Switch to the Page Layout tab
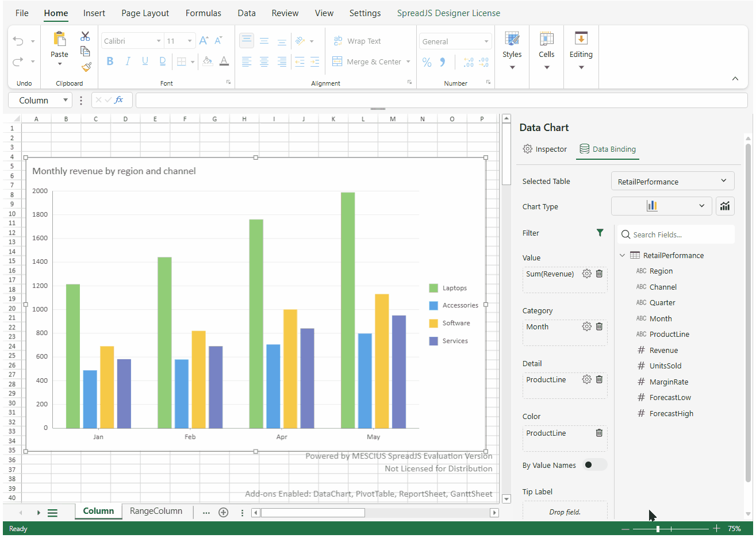Screen dimensions: 756x538 [145, 13]
